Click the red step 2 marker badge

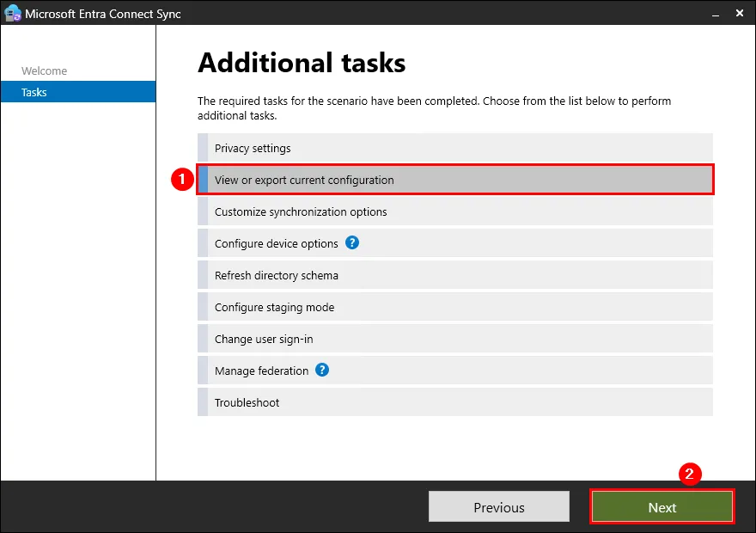(690, 474)
